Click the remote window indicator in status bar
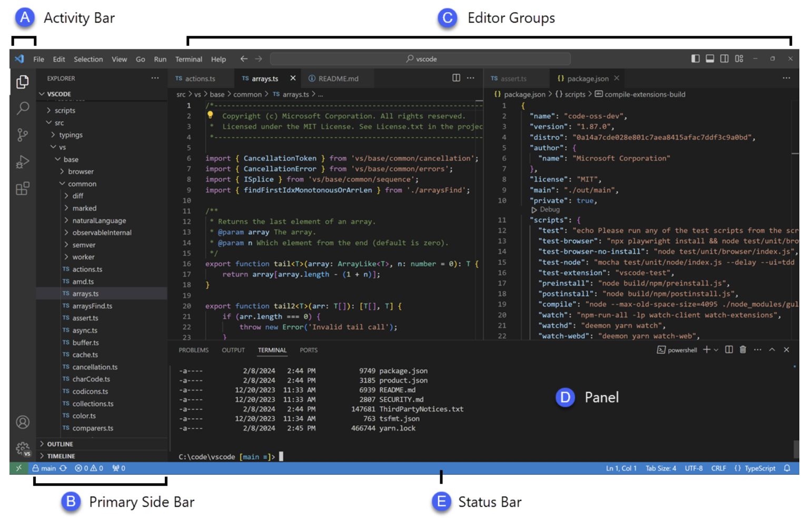 pos(19,468)
